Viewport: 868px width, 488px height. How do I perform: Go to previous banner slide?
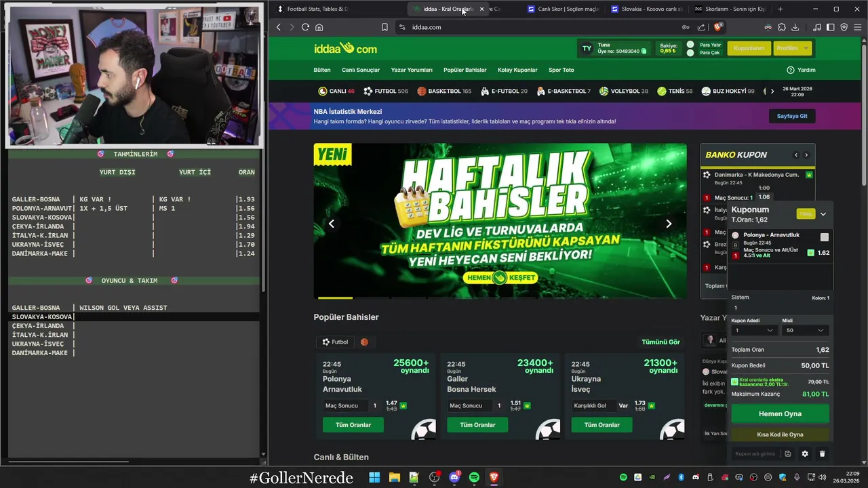[331, 224]
